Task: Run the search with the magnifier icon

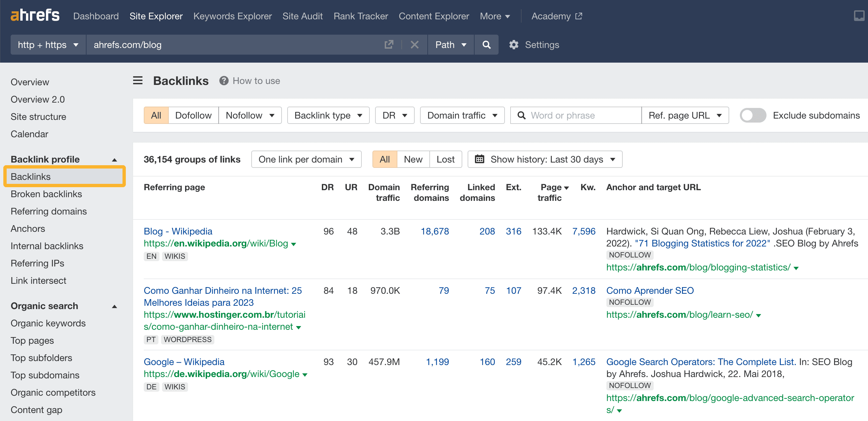Action: pos(486,44)
